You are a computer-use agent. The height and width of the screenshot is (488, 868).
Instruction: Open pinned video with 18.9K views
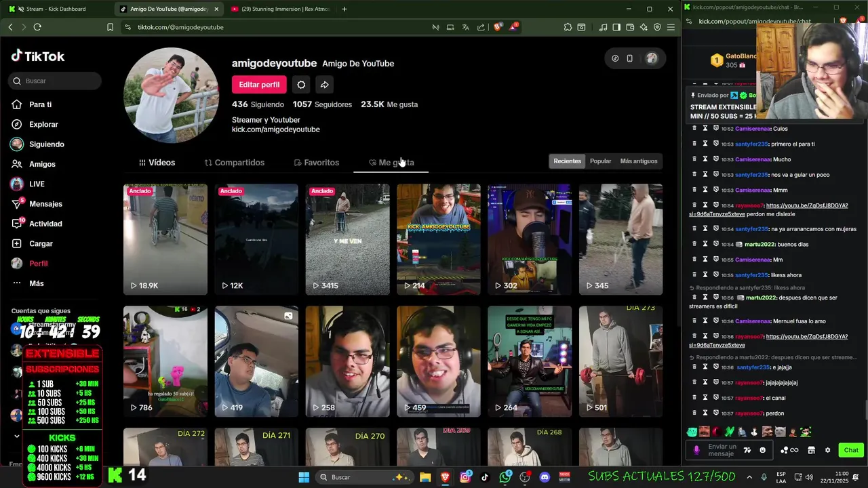(x=165, y=239)
